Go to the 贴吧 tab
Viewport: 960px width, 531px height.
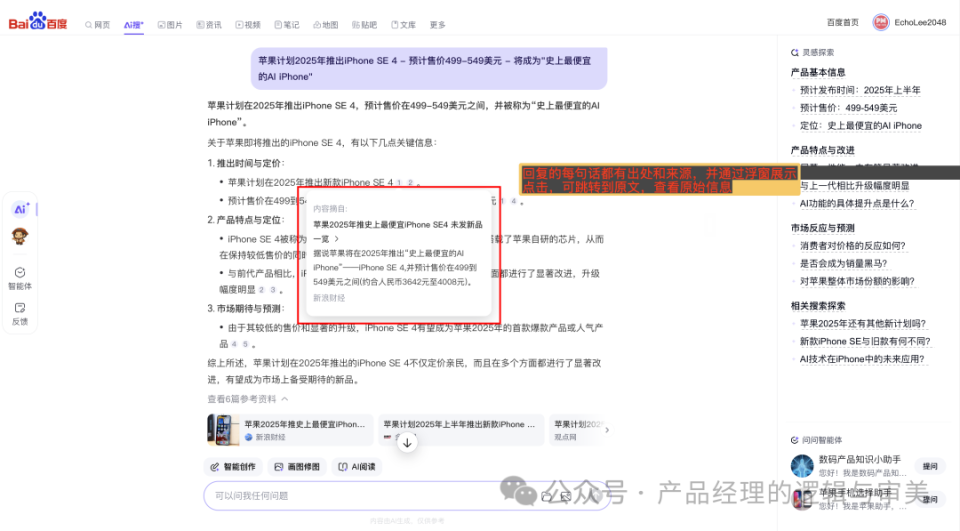pyautogui.click(x=364, y=25)
